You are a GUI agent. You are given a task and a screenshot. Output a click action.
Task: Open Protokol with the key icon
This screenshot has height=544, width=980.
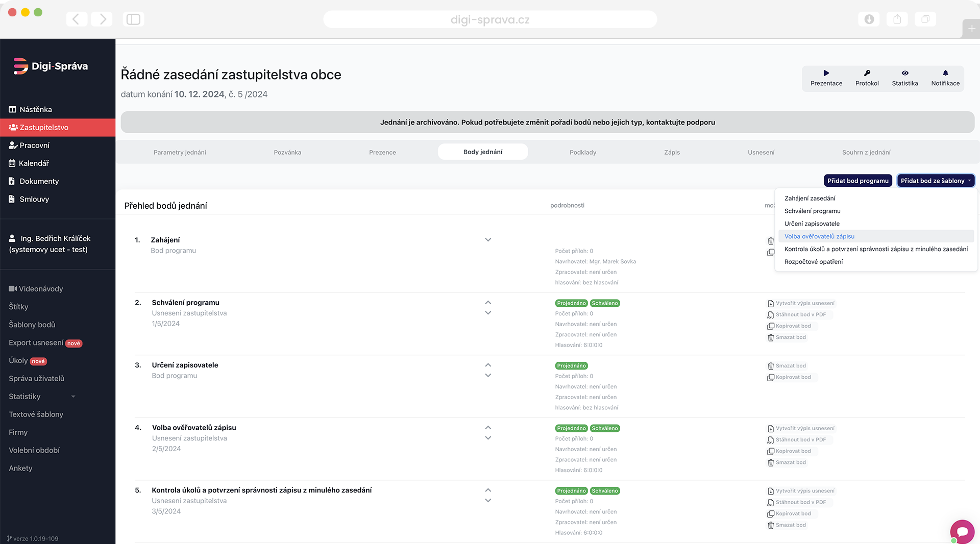tap(867, 73)
